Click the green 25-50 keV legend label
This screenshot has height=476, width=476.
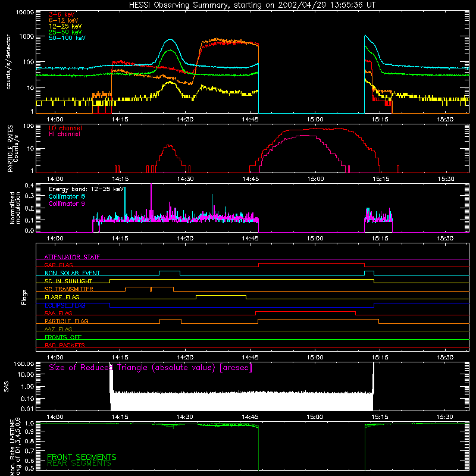coord(65,32)
